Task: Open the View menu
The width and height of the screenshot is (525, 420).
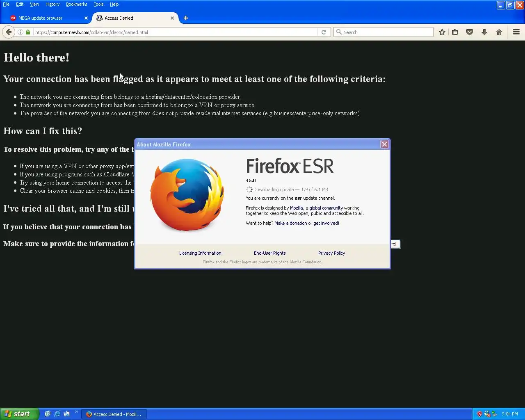Action: click(34, 4)
